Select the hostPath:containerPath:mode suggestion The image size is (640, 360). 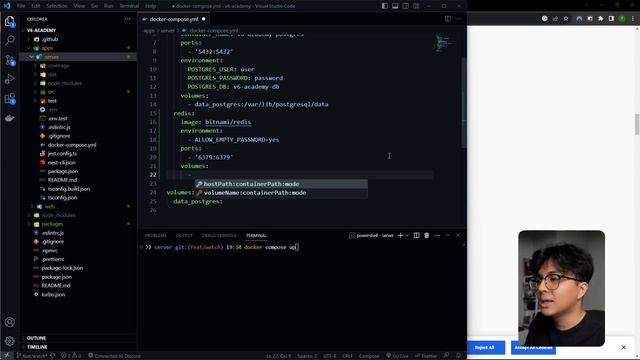coord(281,184)
